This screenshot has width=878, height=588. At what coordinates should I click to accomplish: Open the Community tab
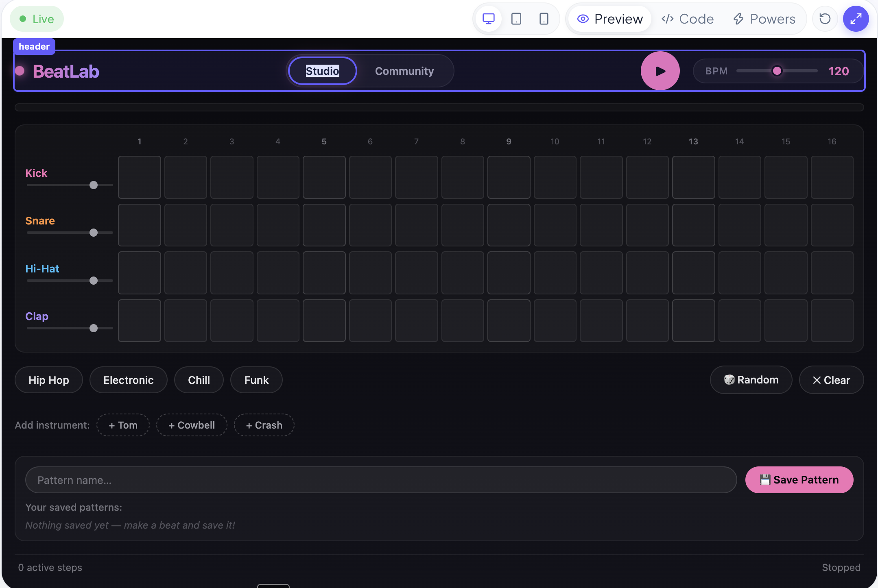click(404, 71)
